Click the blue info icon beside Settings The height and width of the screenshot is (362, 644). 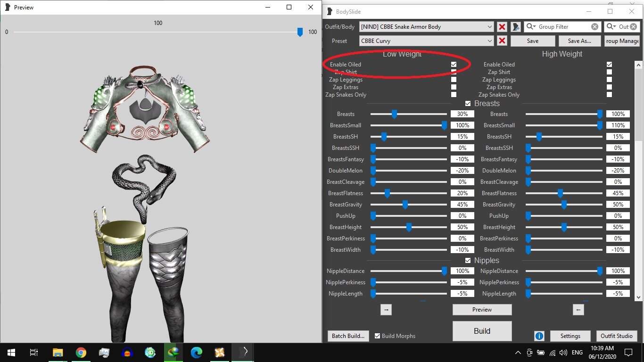point(539,336)
